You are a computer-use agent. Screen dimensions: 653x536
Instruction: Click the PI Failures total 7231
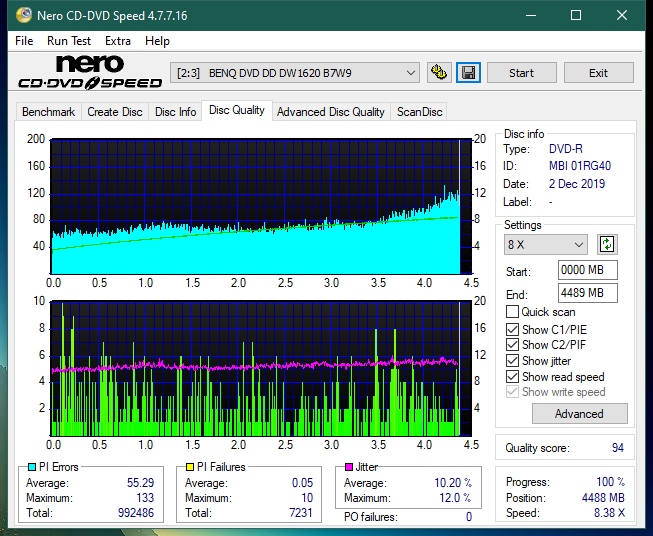point(301,513)
